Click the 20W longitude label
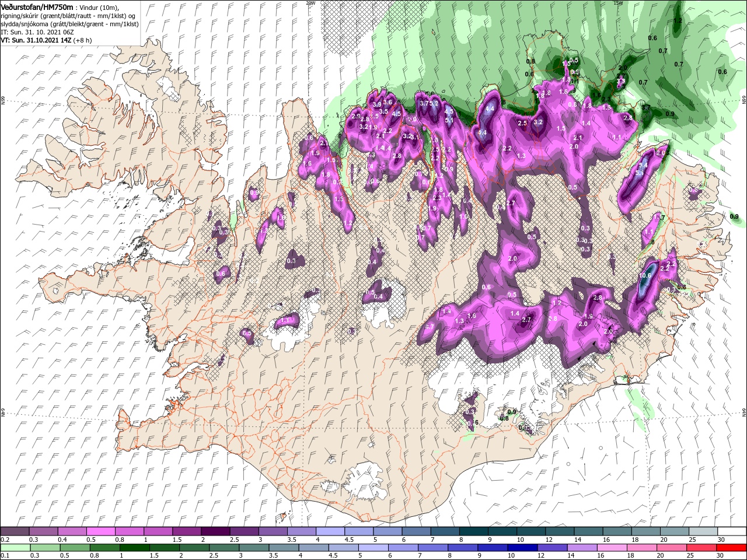 (310, 3)
